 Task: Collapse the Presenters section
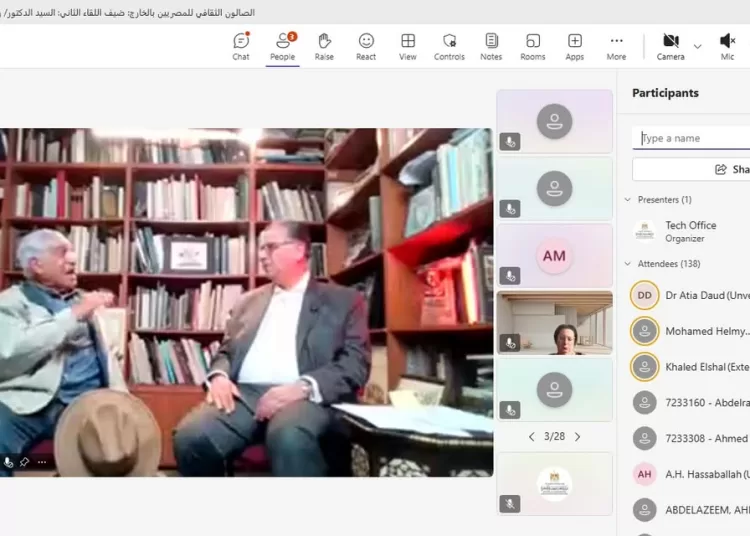(x=628, y=199)
